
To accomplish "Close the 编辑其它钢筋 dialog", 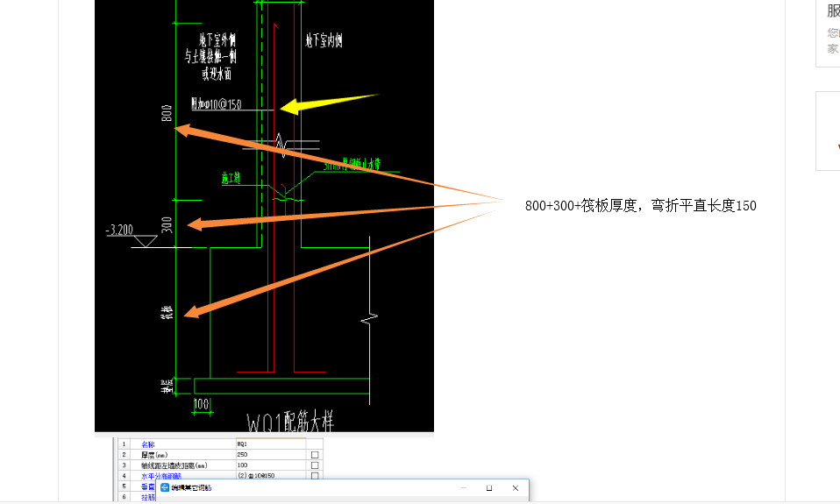I will [516, 488].
